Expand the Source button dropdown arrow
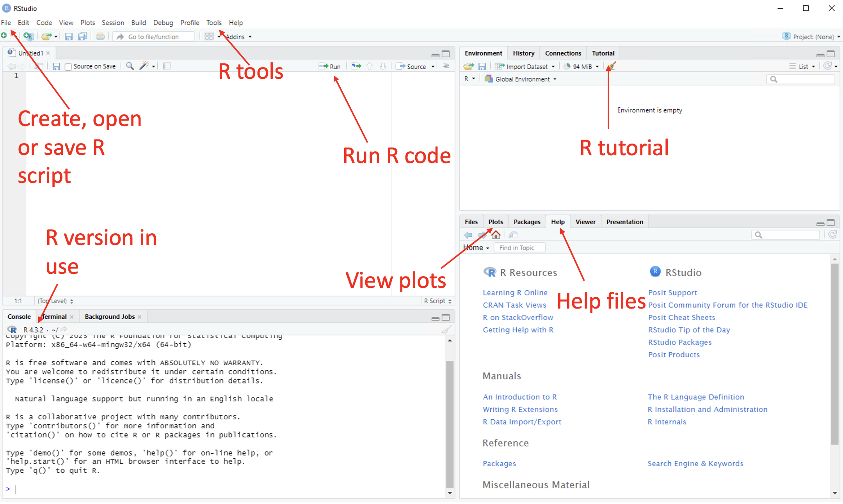Screen dimensions: 843x504 [433, 67]
